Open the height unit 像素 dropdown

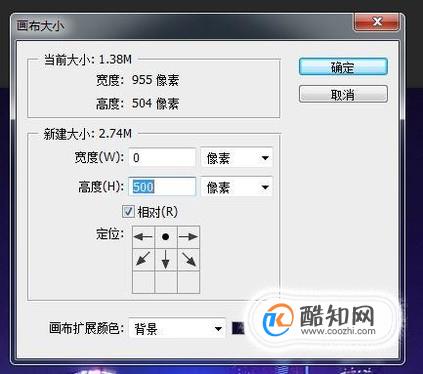[236, 187]
